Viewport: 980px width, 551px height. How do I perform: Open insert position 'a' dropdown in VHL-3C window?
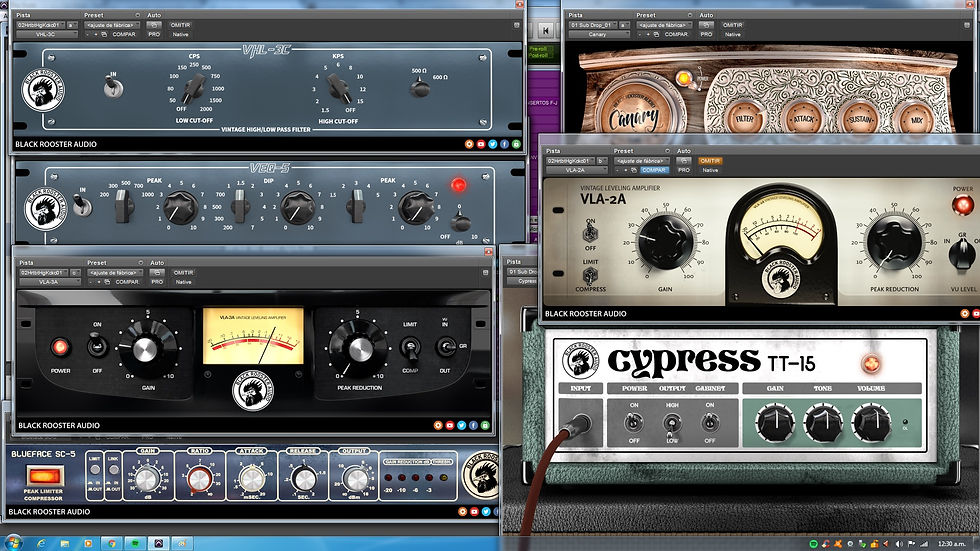click(x=72, y=25)
